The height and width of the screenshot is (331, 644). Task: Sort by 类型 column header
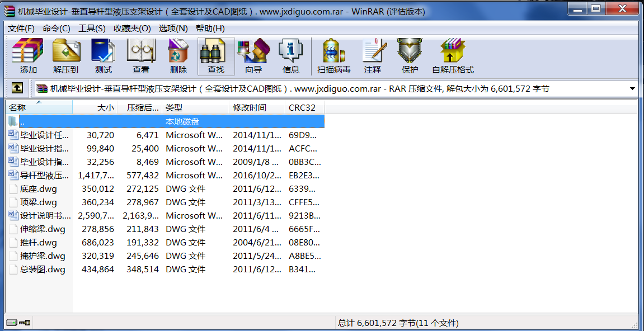pyautogui.click(x=195, y=107)
